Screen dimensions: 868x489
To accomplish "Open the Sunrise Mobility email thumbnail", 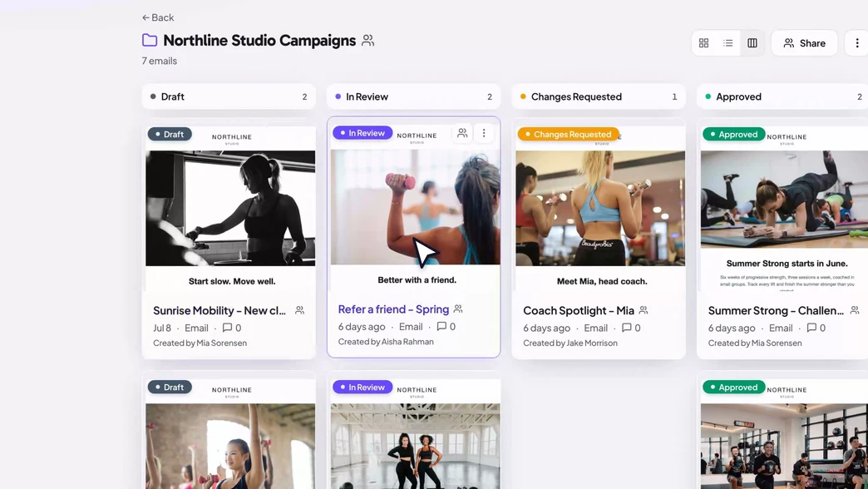I will coord(230,208).
